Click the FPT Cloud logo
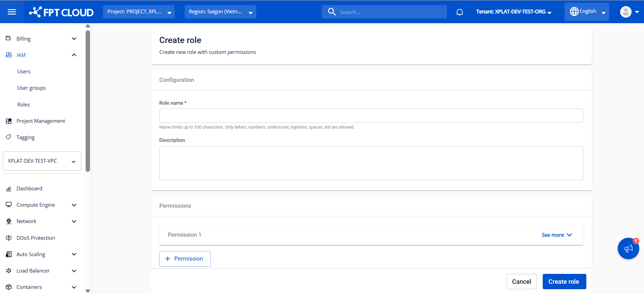This screenshot has height=294, width=644. click(61, 12)
